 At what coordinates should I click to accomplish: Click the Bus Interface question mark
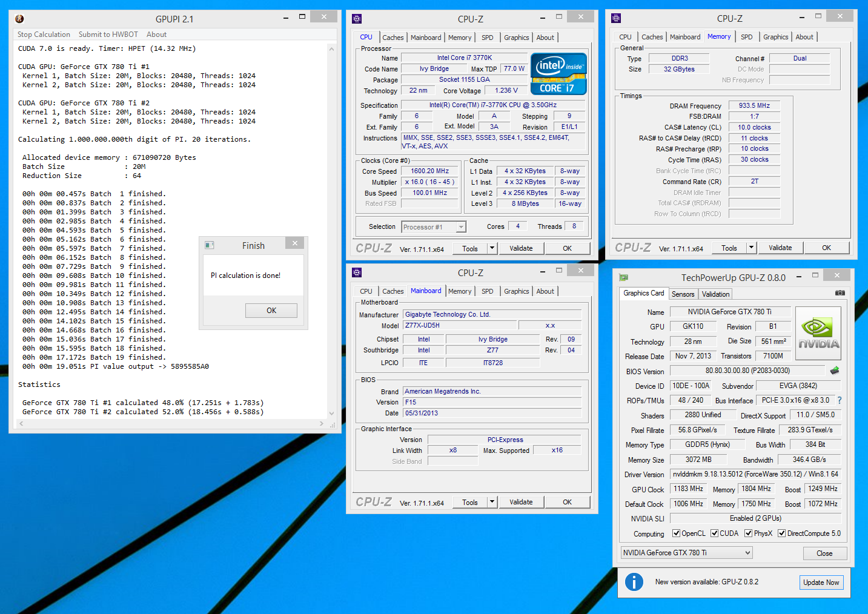(840, 400)
